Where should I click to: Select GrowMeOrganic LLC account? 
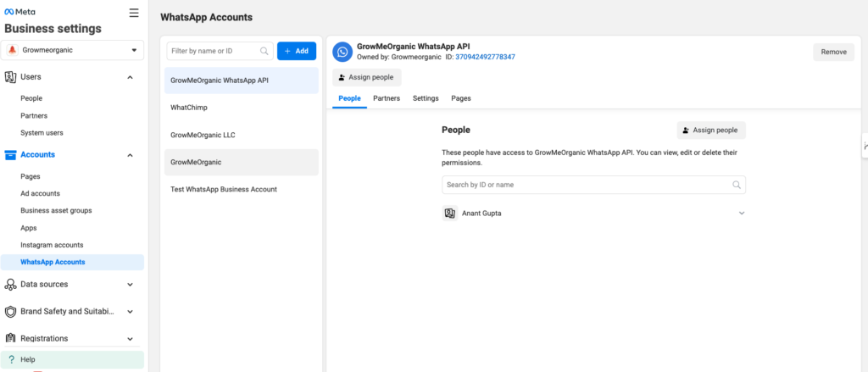pos(242,135)
